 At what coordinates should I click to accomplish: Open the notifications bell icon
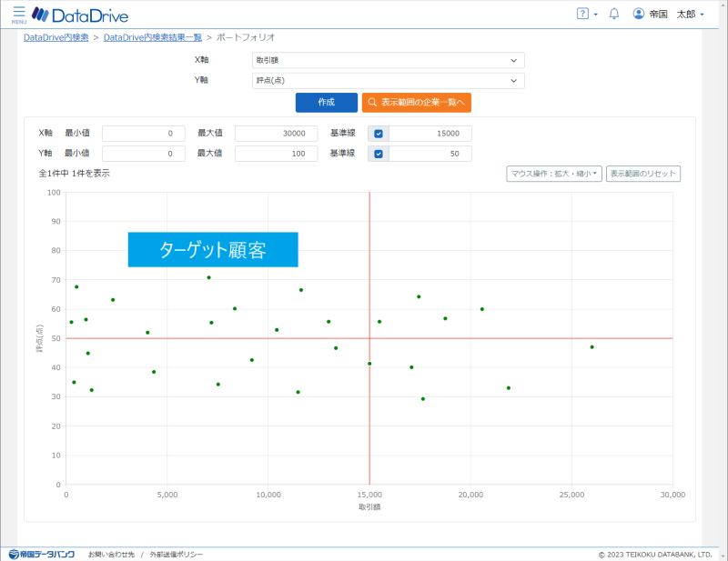click(x=613, y=14)
